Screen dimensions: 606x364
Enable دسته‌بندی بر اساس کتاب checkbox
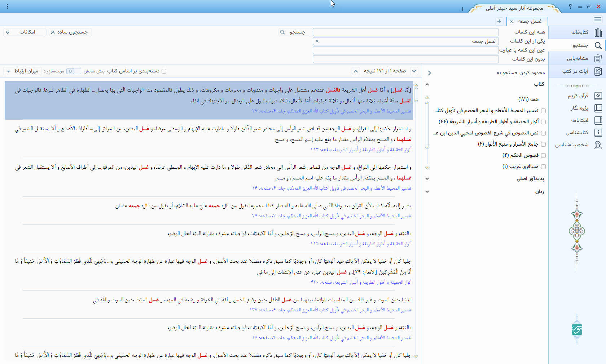pos(164,71)
